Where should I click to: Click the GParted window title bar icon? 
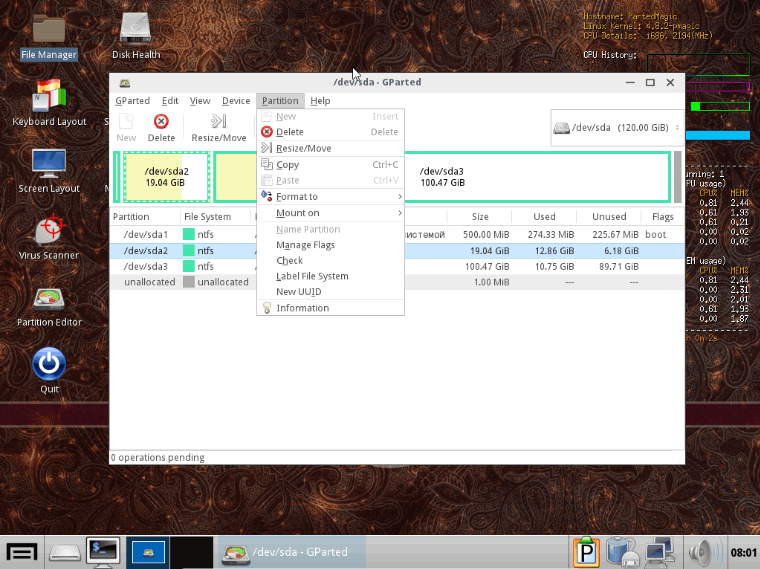tap(125, 83)
